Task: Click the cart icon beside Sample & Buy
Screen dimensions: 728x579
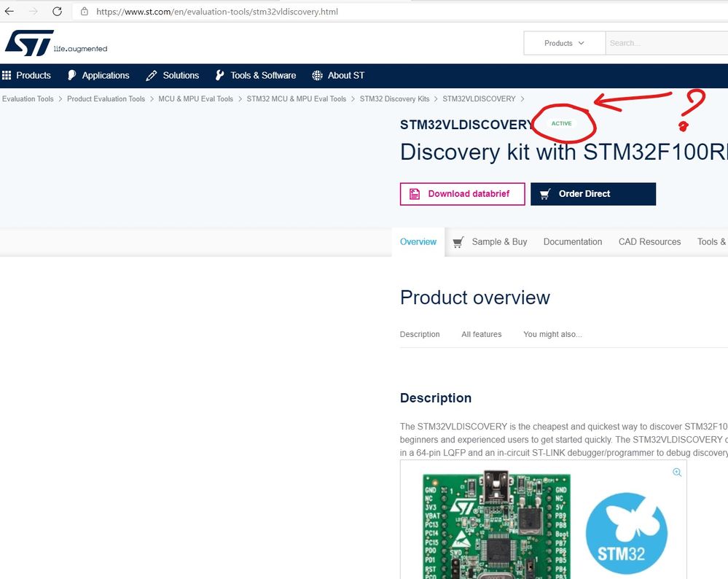Action: (458, 242)
